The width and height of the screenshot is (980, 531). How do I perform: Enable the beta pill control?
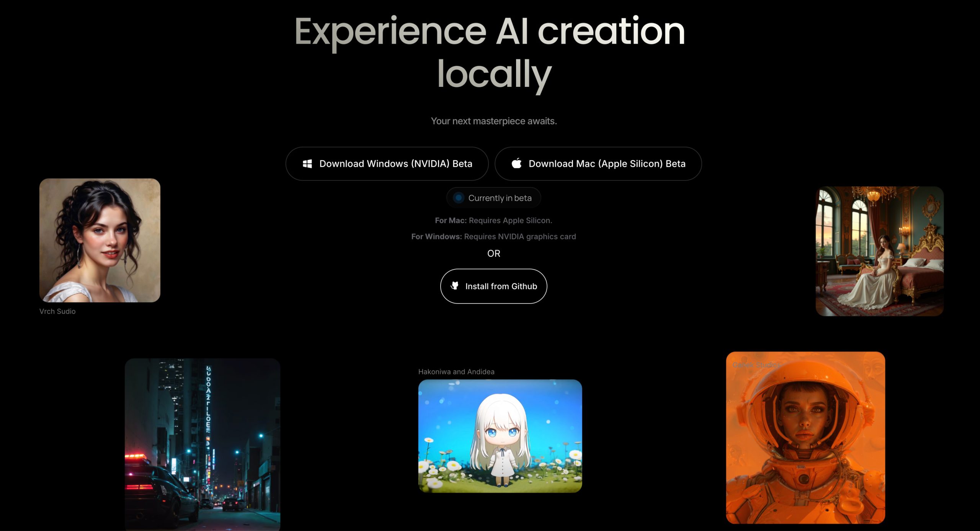[x=493, y=198]
